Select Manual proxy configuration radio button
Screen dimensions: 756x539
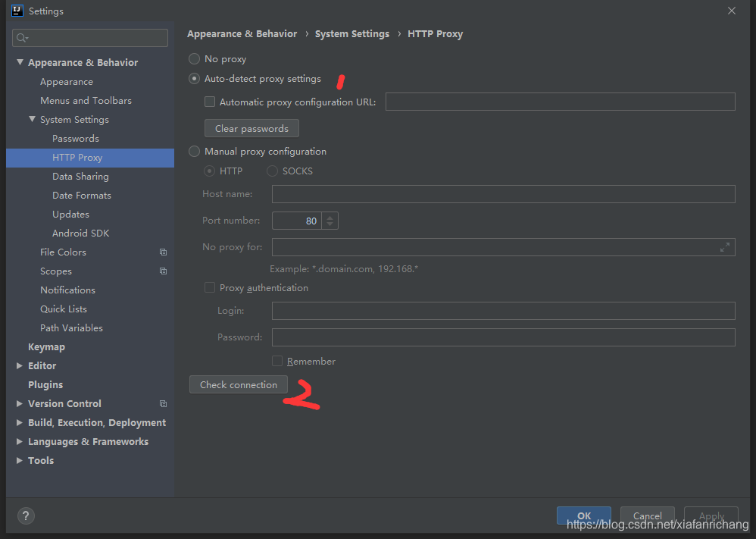195,152
